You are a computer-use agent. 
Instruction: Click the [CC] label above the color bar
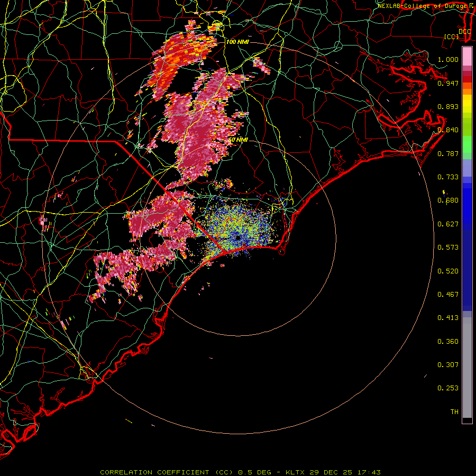tap(452, 36)
